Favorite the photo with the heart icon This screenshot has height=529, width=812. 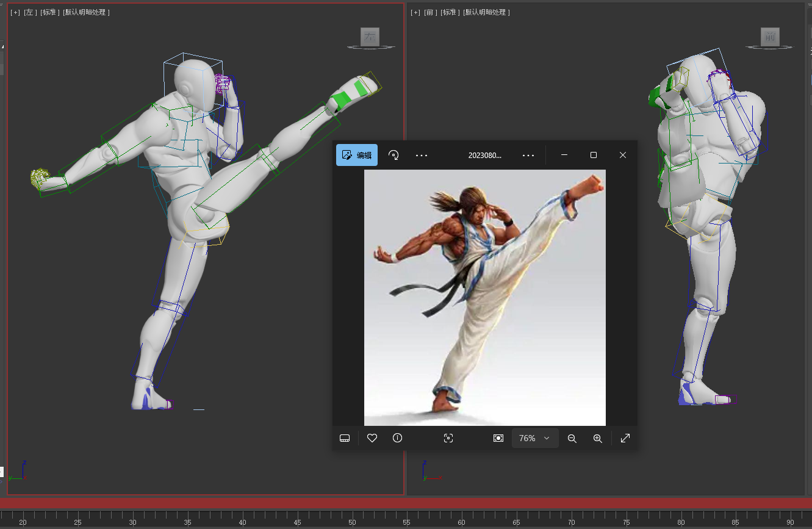[x=372, y=438]
